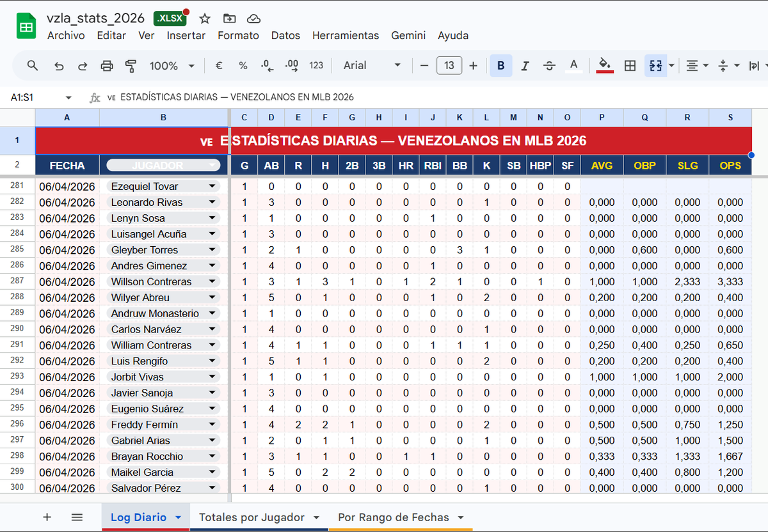768x532 pixels.
Task: Open merge type dropdown arrow
Action: 671,65
